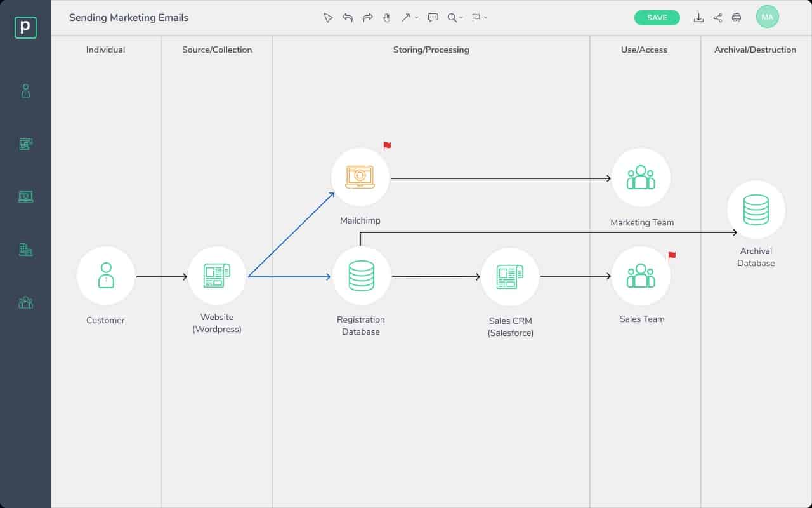
Task: Click the Sales Team label text
Action: tap(642, 319)
